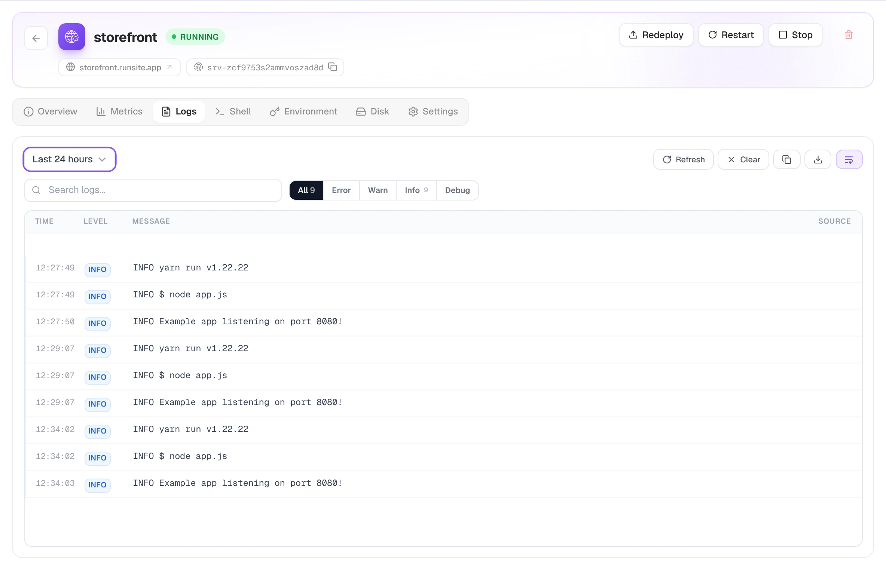Select the 12:34:03 listening log message
The height and width of the screenshot is (588, 886).
tap(238, 483)
